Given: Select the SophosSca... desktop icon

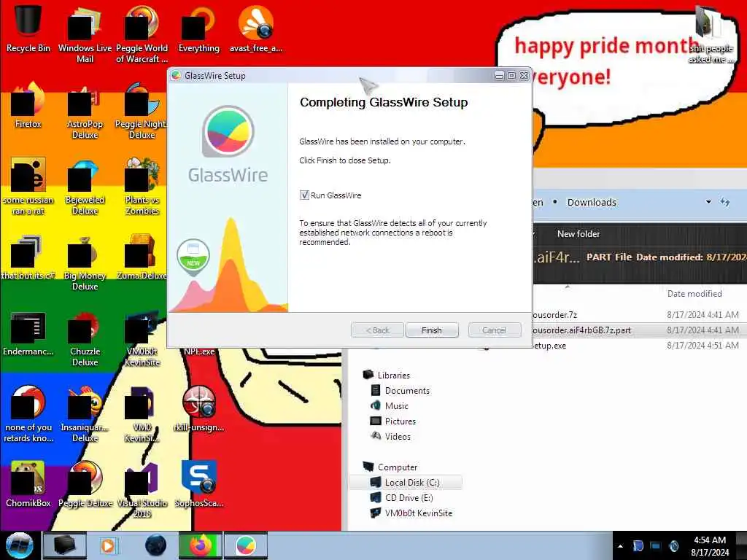Looking at the screenshot, I should pyautogui.click(x=198, y=484).
